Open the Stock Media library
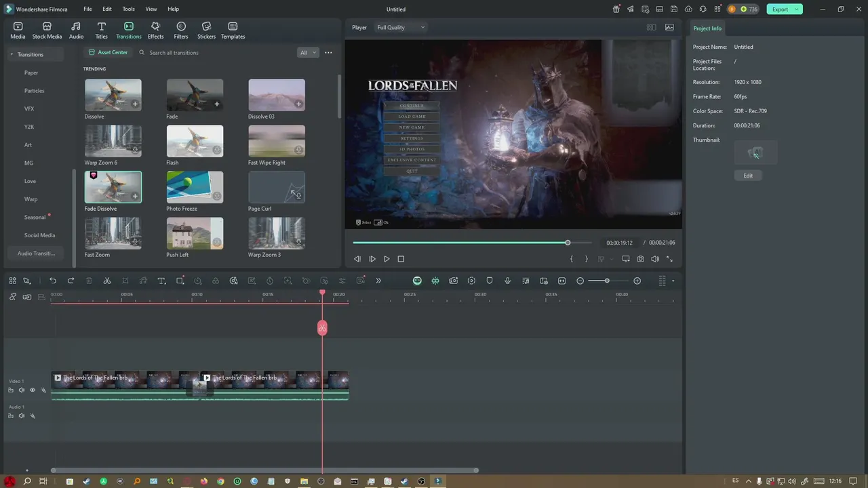This screenshot has height=488, width=868. click(x=47, y=30)
